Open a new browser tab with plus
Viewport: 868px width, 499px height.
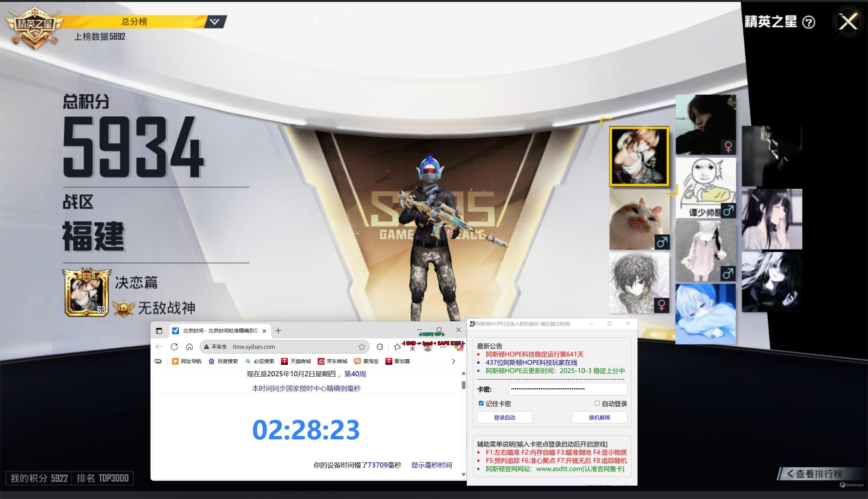[x=278, y=331]
